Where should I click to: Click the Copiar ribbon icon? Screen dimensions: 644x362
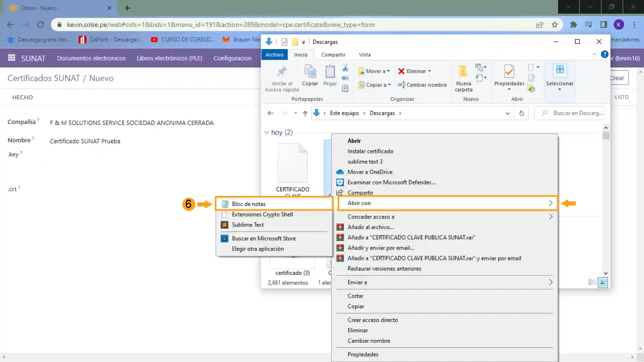pos(310,72)
